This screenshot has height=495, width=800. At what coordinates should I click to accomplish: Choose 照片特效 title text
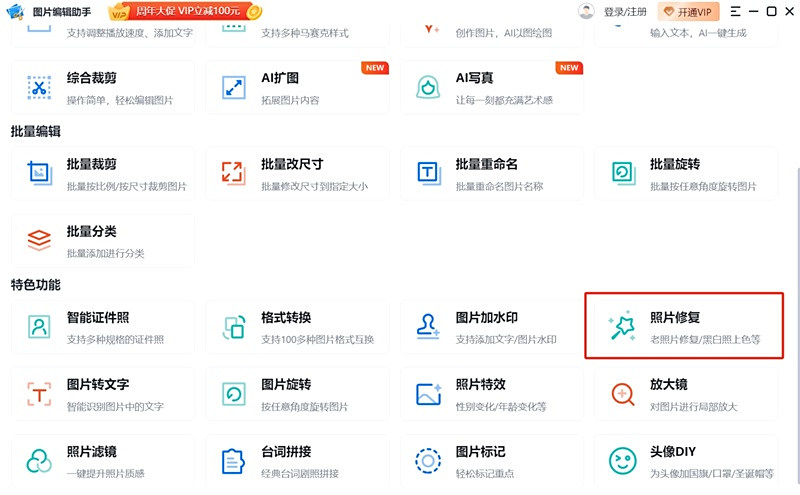click(x=481, y=385)
